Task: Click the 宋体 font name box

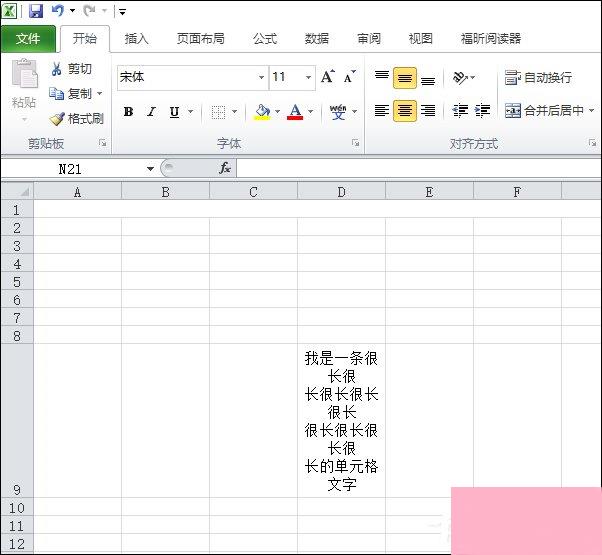Action: tap(187, 78)
